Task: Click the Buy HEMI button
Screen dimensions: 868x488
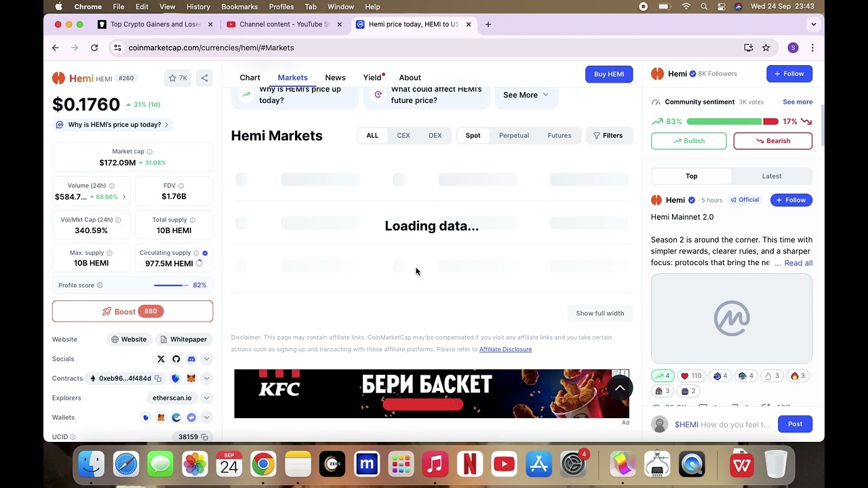Action: click(x=609, y=74)
